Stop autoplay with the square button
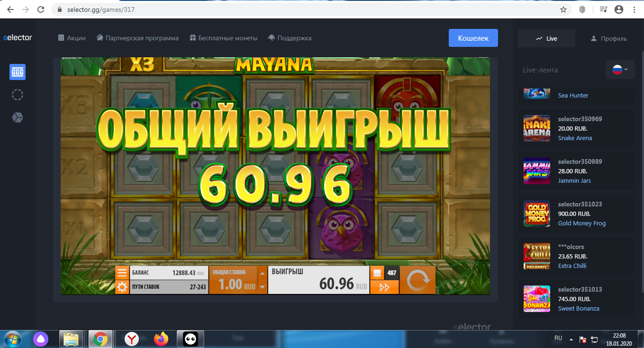The width and height of the screenshot is (644, 348). [x=377, y=273]
